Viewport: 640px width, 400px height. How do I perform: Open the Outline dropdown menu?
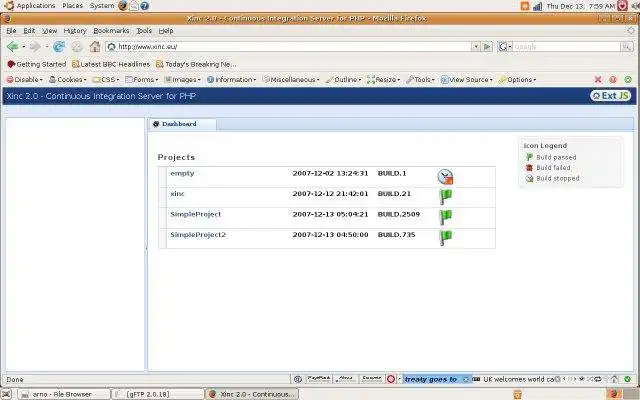tap(343, 80)
